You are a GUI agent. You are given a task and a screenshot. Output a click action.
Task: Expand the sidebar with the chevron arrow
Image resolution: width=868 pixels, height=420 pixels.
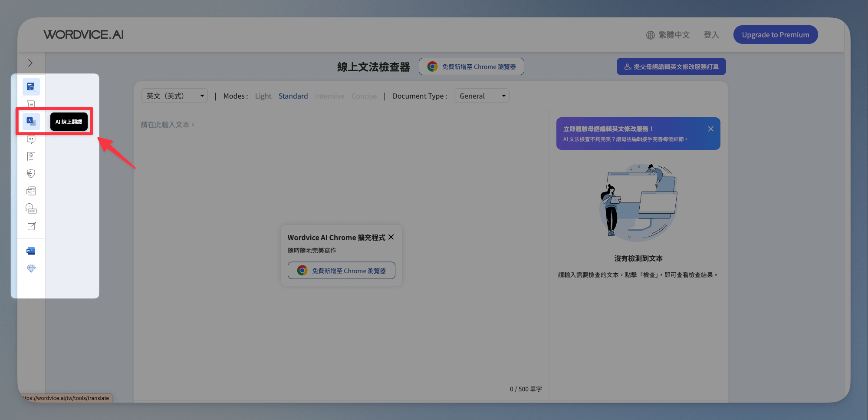tap(30, 63)
